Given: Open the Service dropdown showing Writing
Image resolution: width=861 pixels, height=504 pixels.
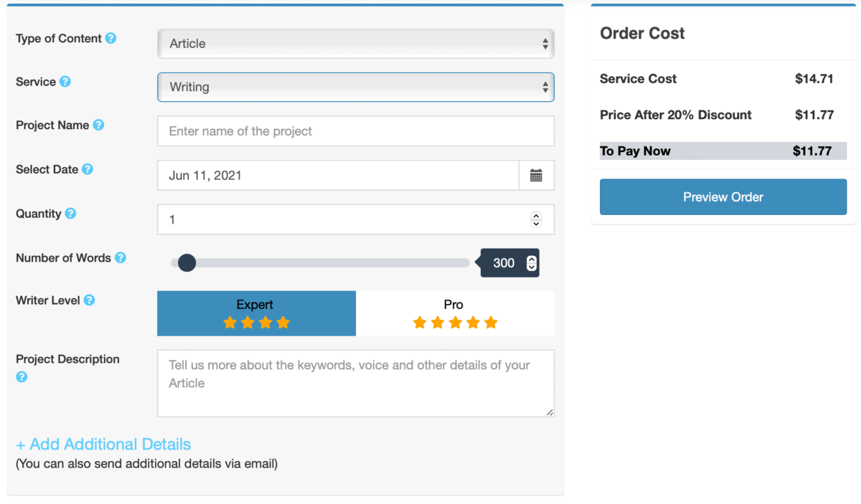Looking at the screenshot, I should pyautogui.click(x=355, y=87).
